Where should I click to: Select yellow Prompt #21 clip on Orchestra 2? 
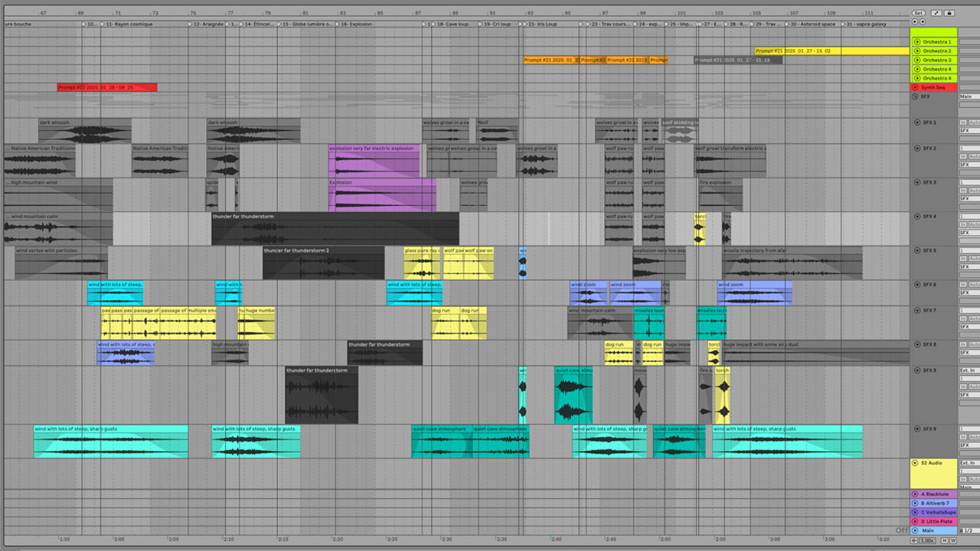point(831,51)
